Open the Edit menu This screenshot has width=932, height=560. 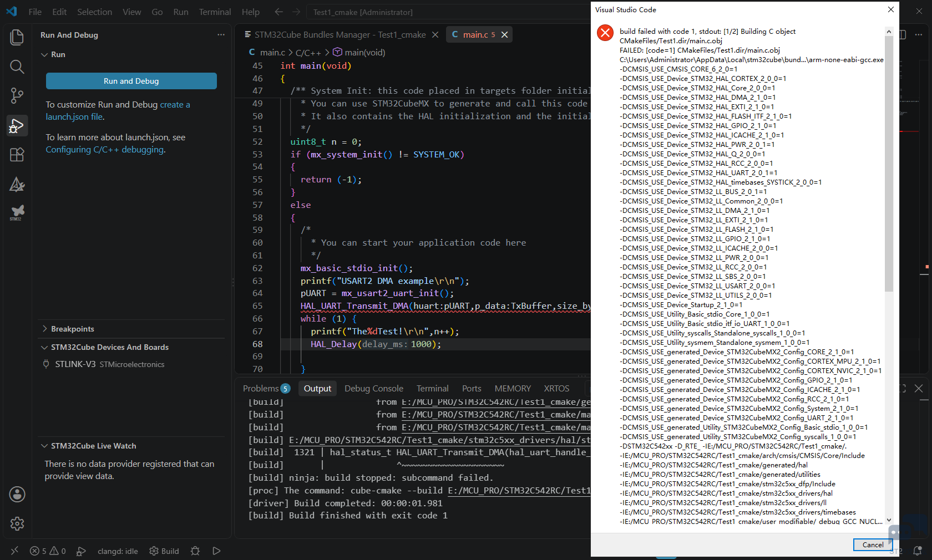[59, 12]
